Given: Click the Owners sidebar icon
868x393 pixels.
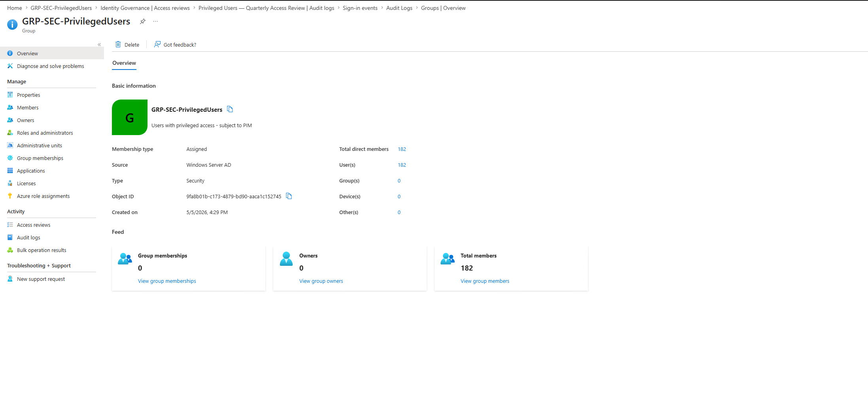Looking at the screenshot, I should tap(10, 120).
